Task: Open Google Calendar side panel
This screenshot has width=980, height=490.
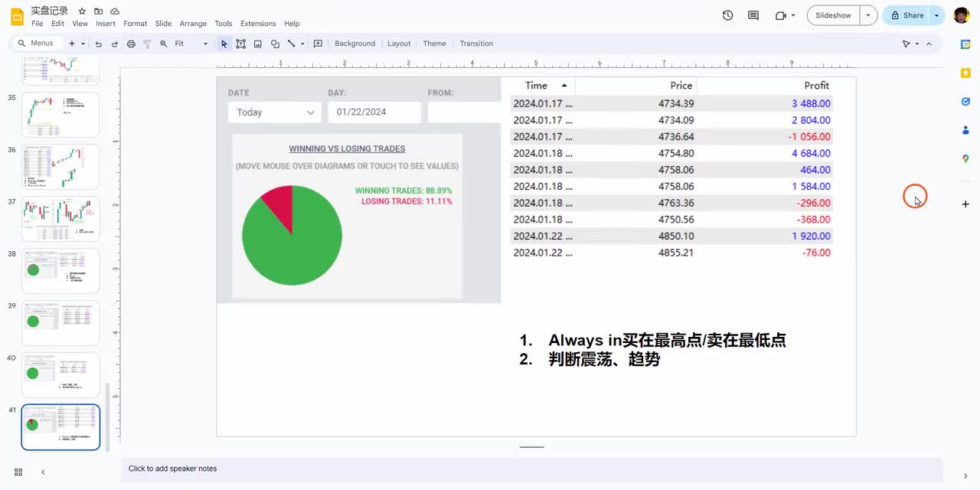Action: 965,44
